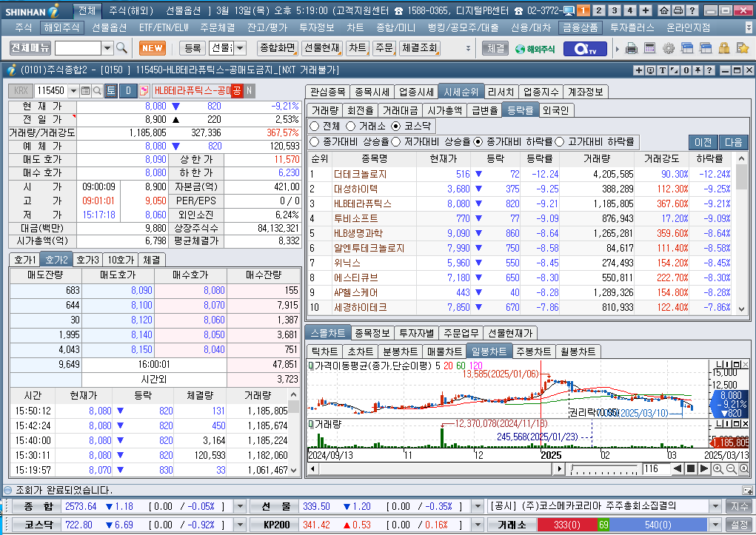Zoom in on the daily chart
The height and width of the screenshot is (535, 756).
click(718, 469)
